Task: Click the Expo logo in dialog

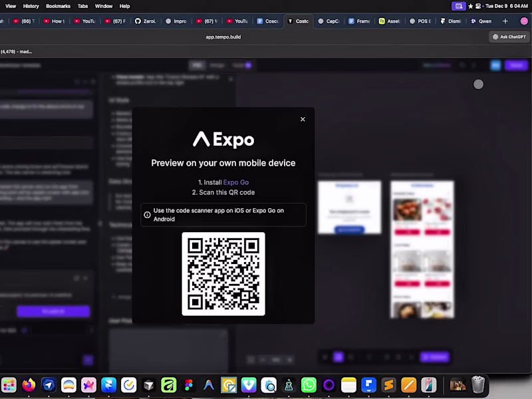Action: pos(223,140)
